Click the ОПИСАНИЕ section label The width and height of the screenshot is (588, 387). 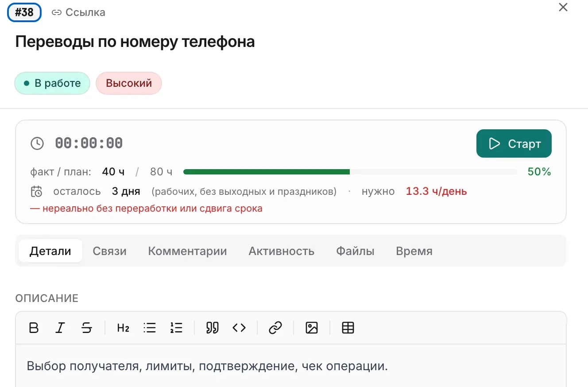coord(47,298)
